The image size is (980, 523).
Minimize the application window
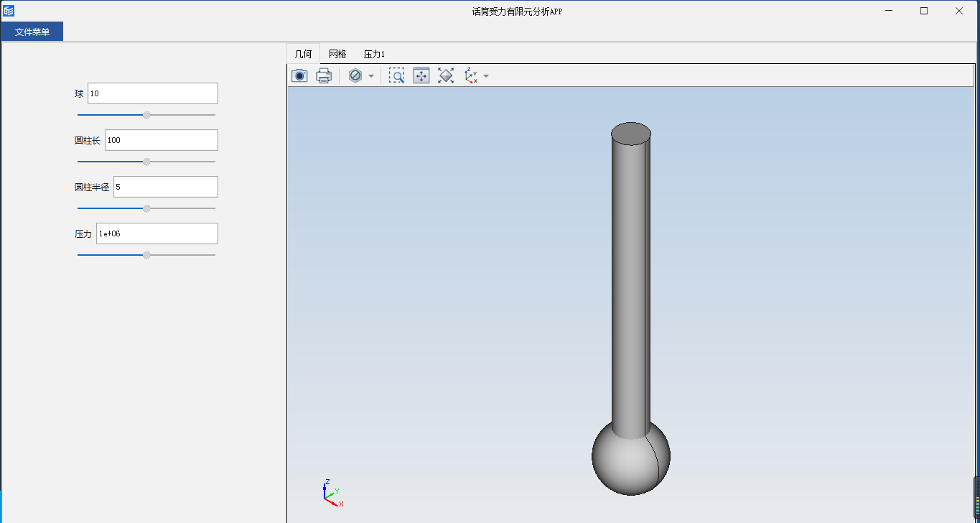click(889, 11)
